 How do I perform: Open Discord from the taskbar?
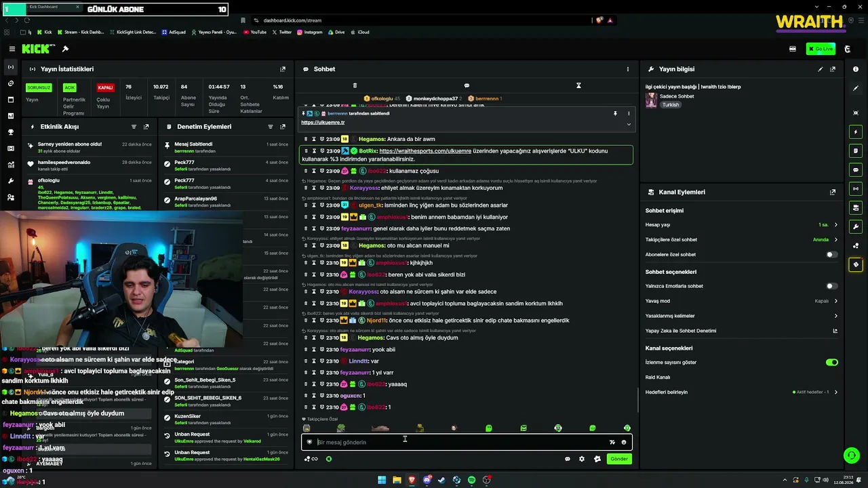(x=427, y=481)
